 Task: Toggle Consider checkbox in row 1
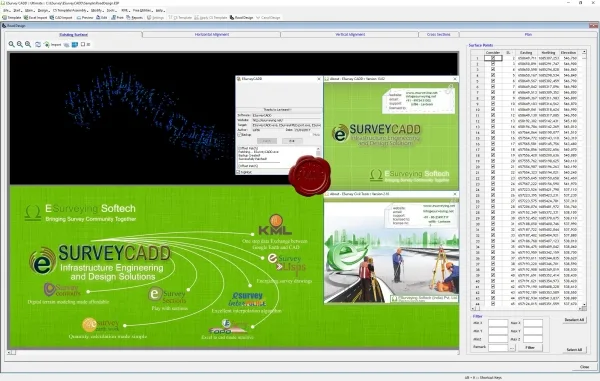click(493, 58)
